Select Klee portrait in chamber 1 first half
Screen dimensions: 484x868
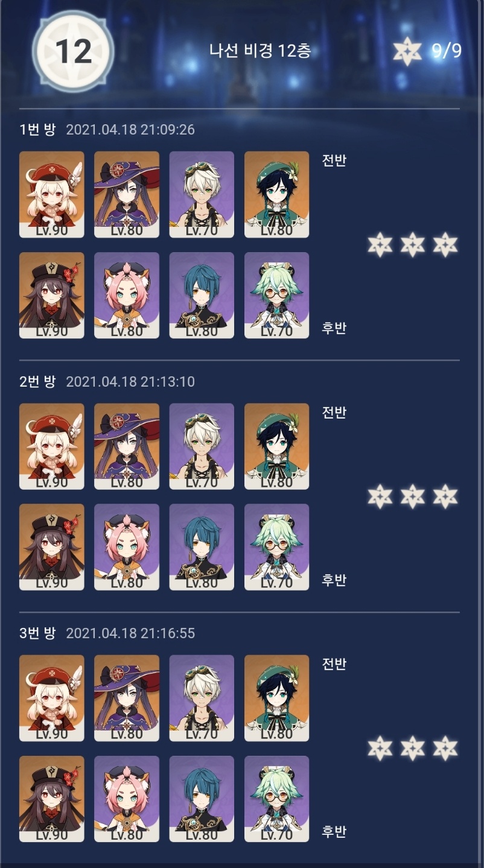coord(52,194)
